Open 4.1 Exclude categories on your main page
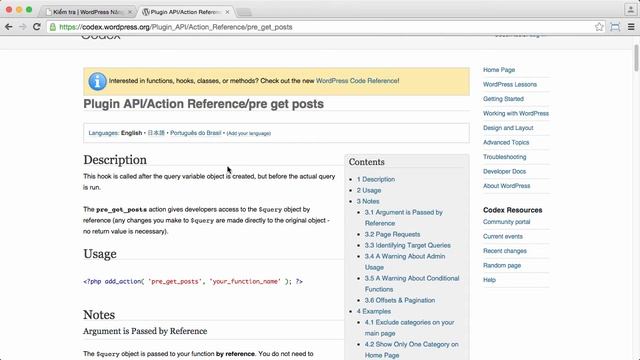Screen dimensions: 640x360 (x=409, y=328)
